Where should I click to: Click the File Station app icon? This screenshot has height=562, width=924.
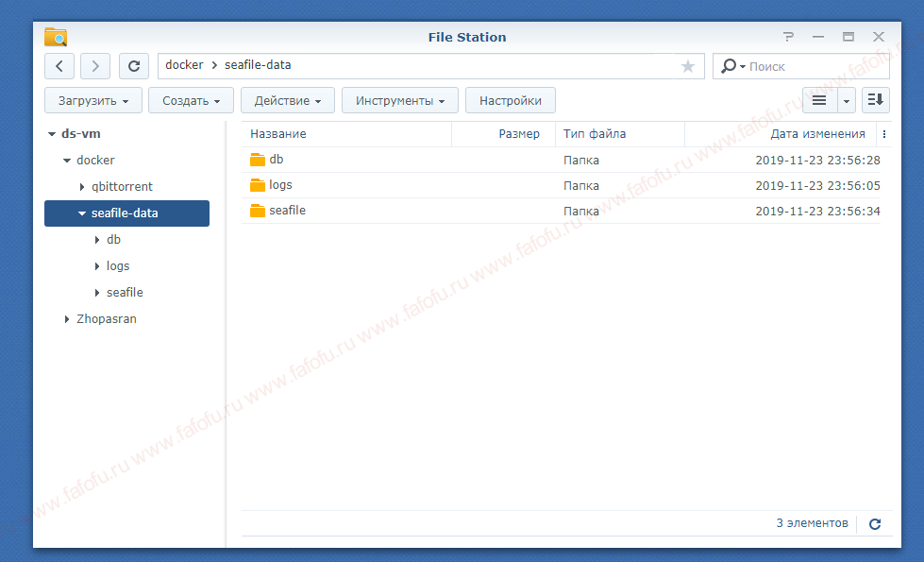click(x=56, y=37)
